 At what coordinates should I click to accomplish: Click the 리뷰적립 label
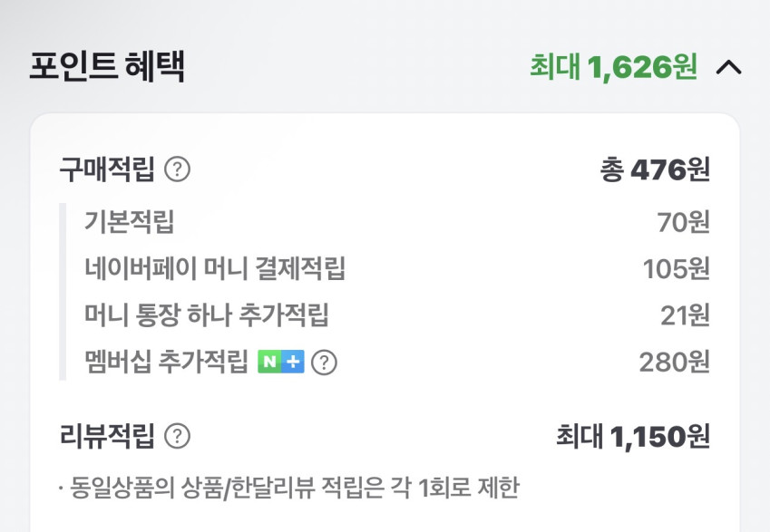coord(107,436)
